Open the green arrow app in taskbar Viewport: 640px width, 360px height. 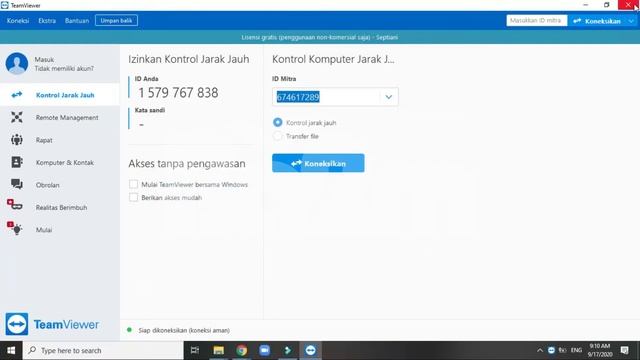287,350
